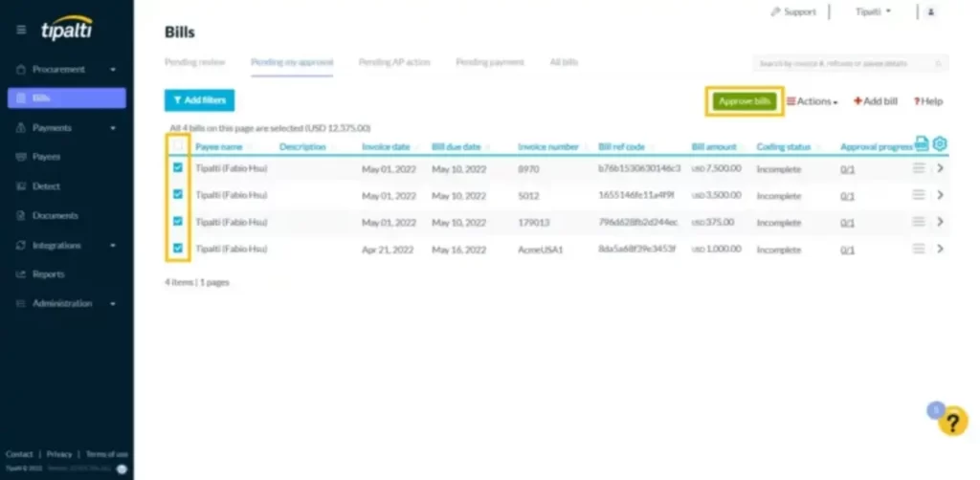Screen dimensions: 980x480
Task: Click the user profile icon at top right
Action: click(x=931, y=12)
